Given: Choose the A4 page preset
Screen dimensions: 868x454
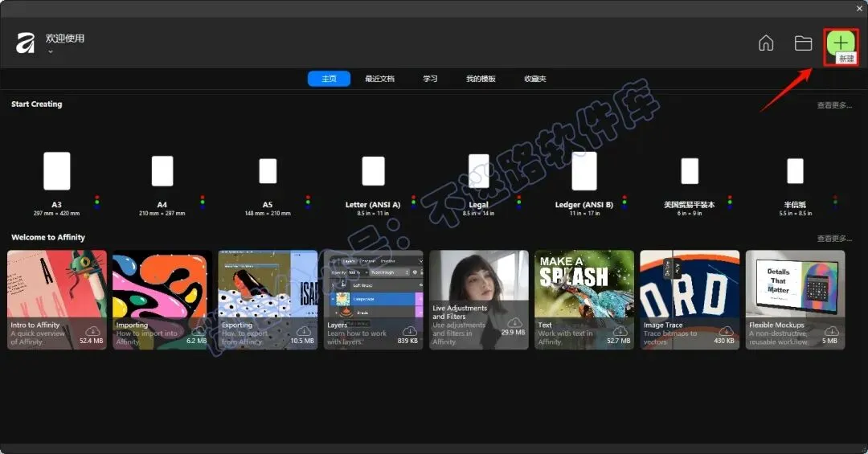Looking at the screenshot, I should point(162,170).
